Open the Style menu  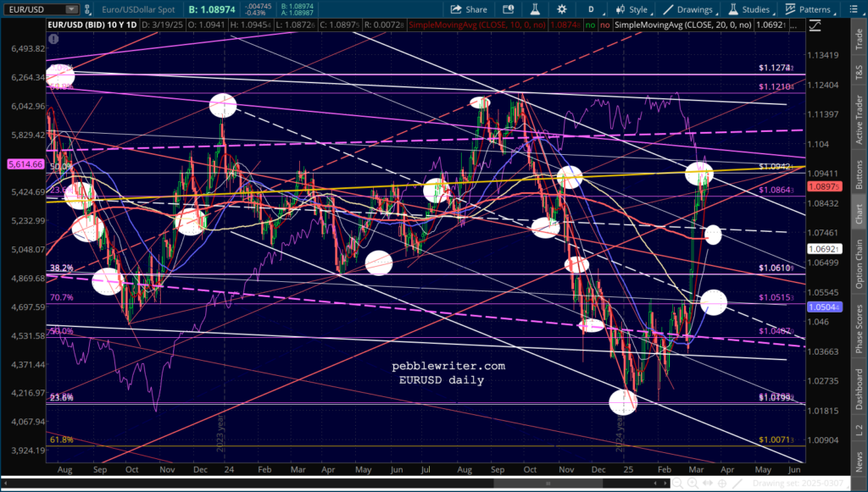[x=632, y=9]
